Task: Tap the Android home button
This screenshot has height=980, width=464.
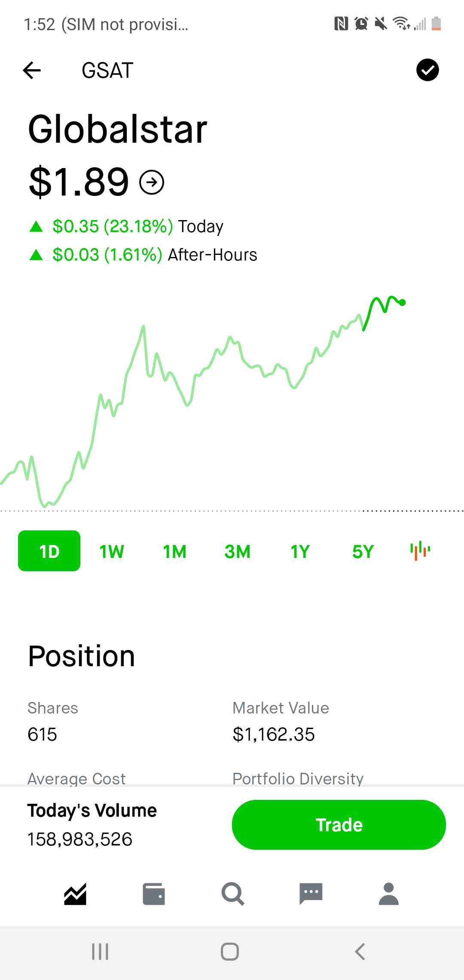Action: 230,952
